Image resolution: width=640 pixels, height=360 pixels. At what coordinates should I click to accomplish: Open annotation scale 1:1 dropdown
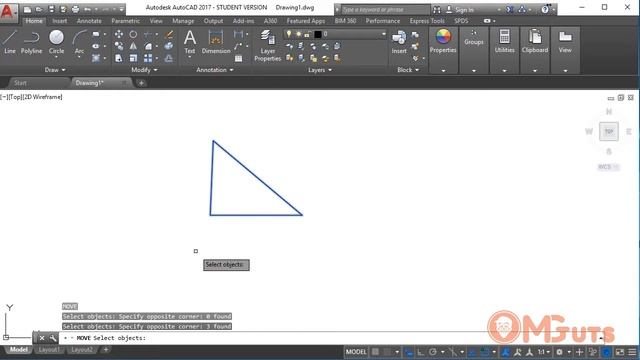pos(543,352)
